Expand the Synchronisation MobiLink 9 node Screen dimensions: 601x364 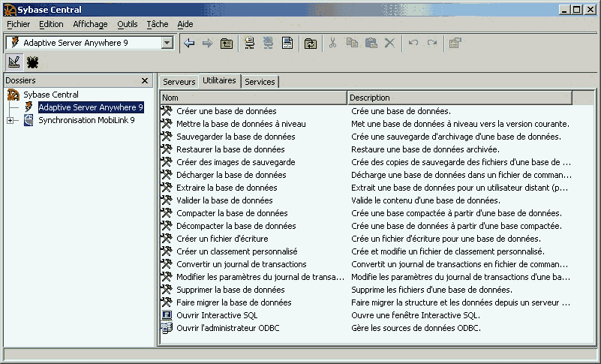[10, 120]
